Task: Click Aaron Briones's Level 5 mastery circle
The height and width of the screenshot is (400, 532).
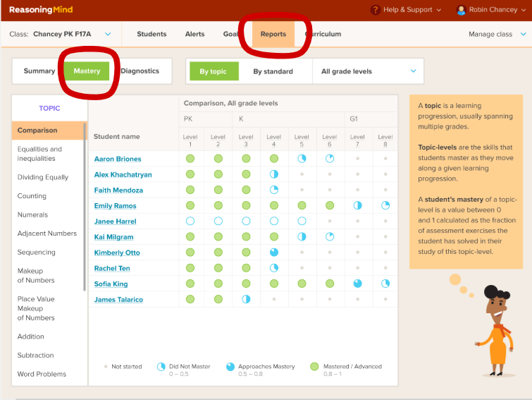Action: point(302,159)
